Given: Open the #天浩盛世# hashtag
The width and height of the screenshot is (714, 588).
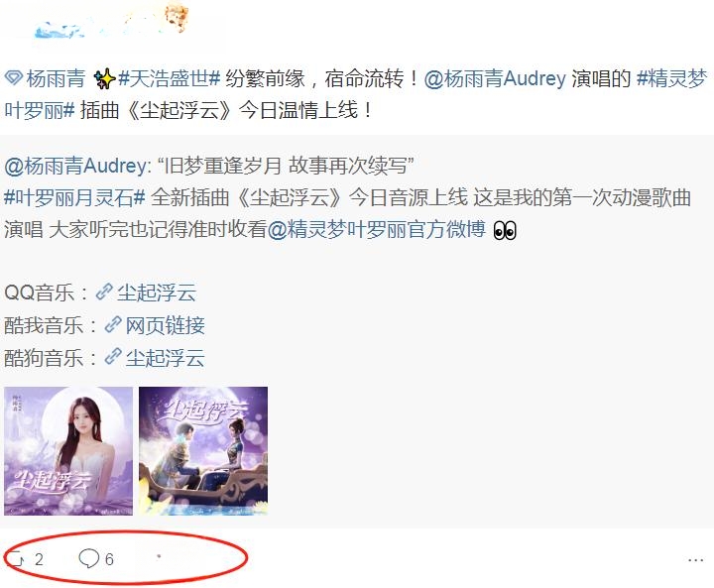Looking at the screenshot, I should click(x=170, y=78).
